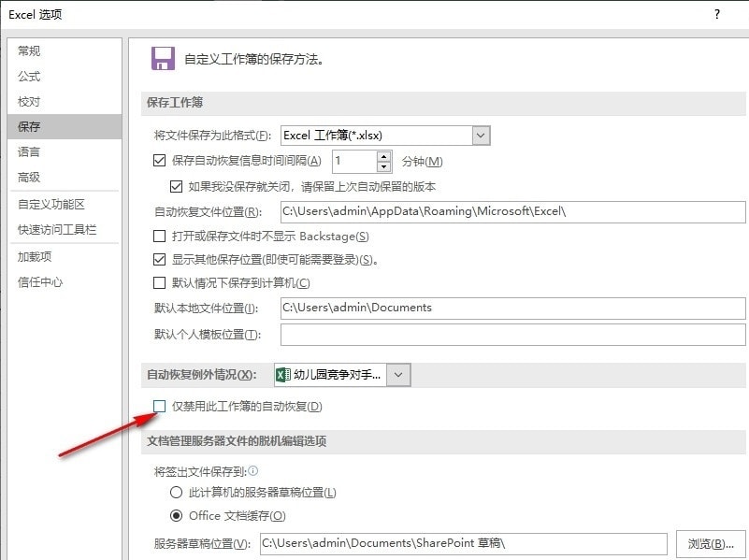Decrease auto-recover minutes with down arrow

point(384,166)
